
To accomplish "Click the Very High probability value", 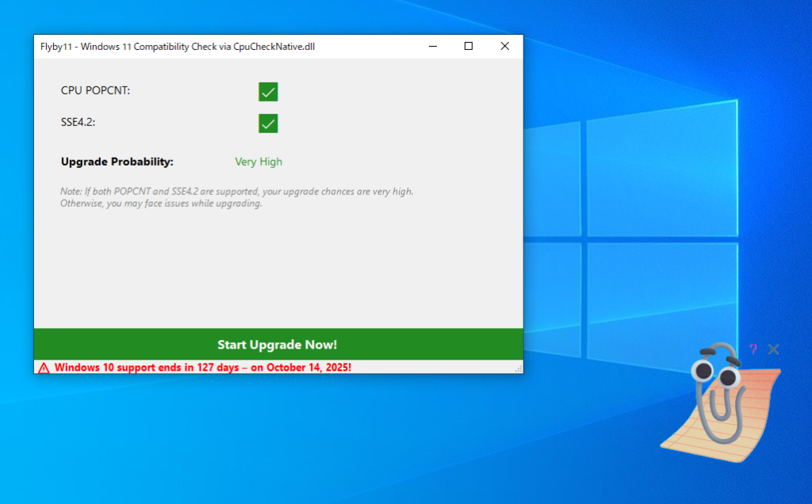I will click(x=259, y=162).
